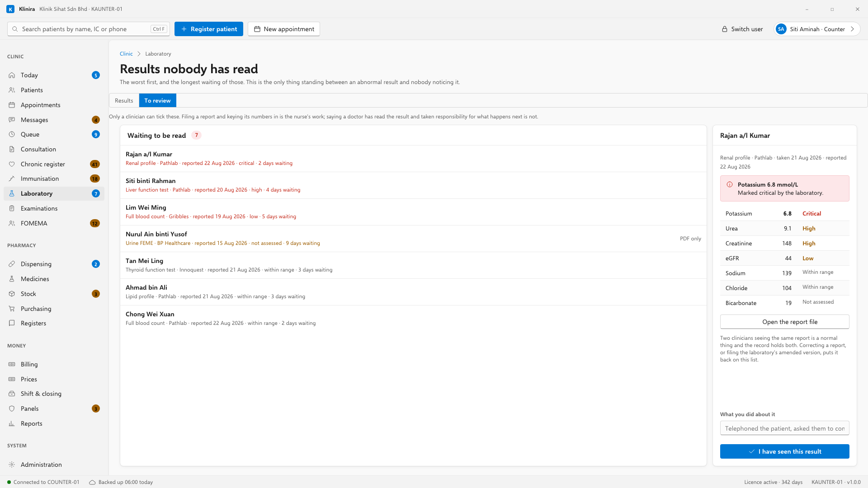Click the New appointment button
This screenshot has width=868, height=488.
284,29
